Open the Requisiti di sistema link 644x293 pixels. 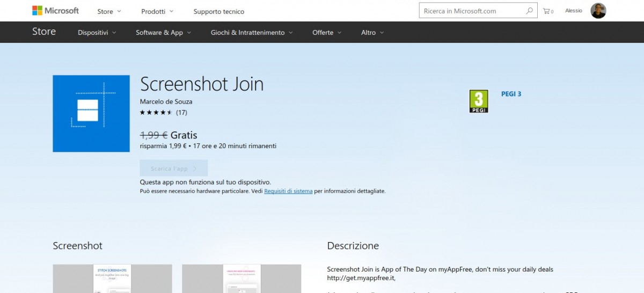(x=288, y=191)
